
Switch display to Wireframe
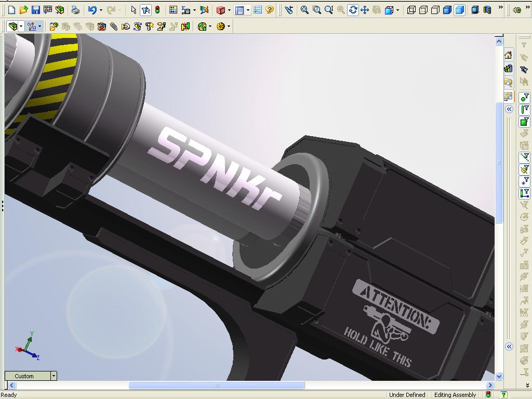point(411,10)
